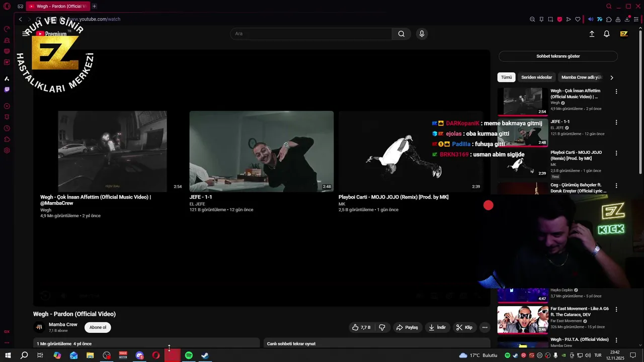Screen dimensions: 644x362
Task: Open the Spotify taskbar icon
Action: [x=189, y=355]
